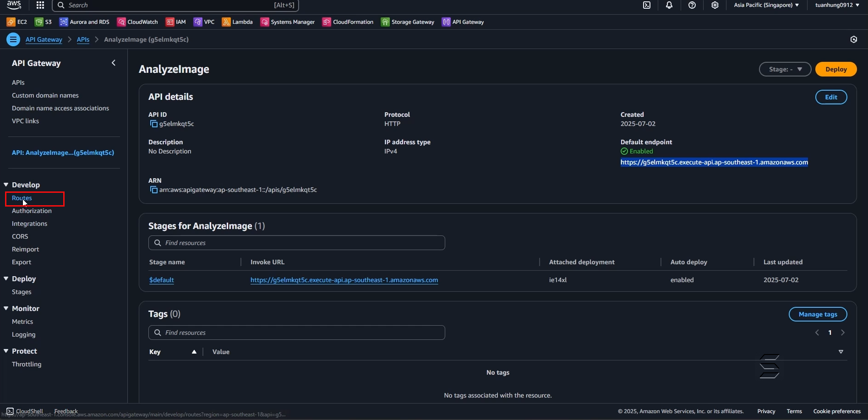Go to API Gateway breadcrumb

click(x=44, y=39)
